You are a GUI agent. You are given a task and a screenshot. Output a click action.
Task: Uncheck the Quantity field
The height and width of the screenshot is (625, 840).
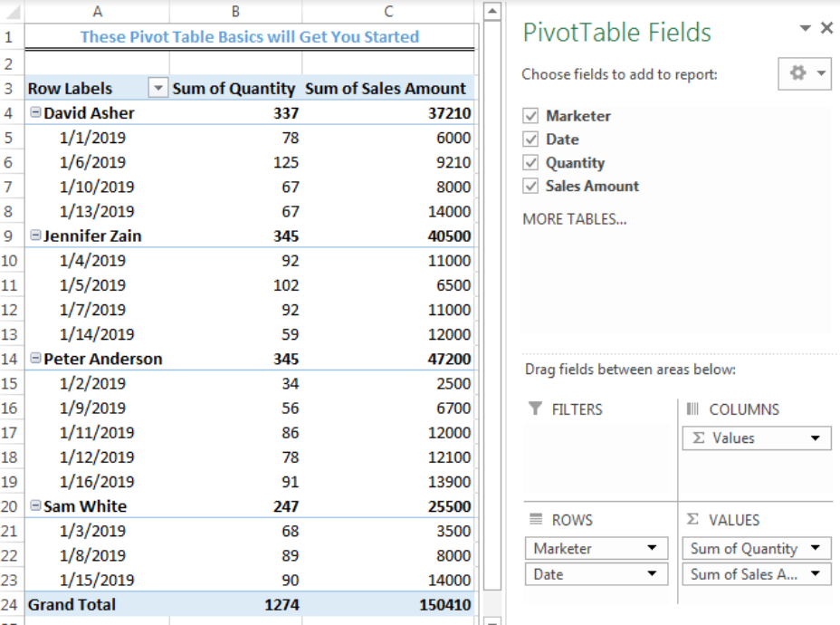(x=529, y=162)
